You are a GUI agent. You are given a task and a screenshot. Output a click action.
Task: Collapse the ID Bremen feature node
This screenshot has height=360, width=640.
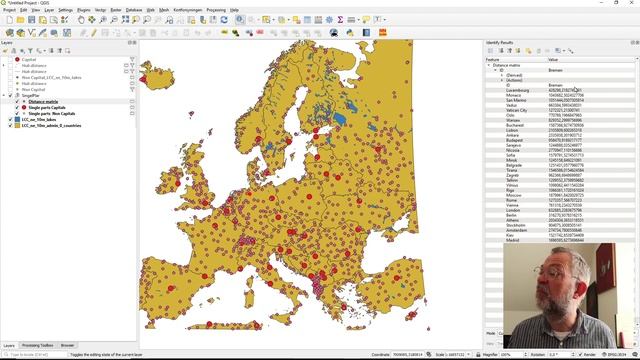[x=496, y=70]
